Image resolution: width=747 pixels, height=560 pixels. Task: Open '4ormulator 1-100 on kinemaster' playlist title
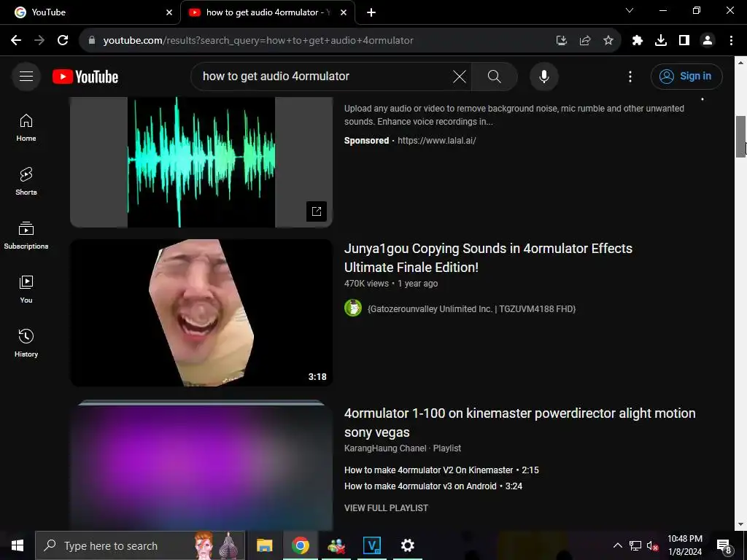[519, 422]
